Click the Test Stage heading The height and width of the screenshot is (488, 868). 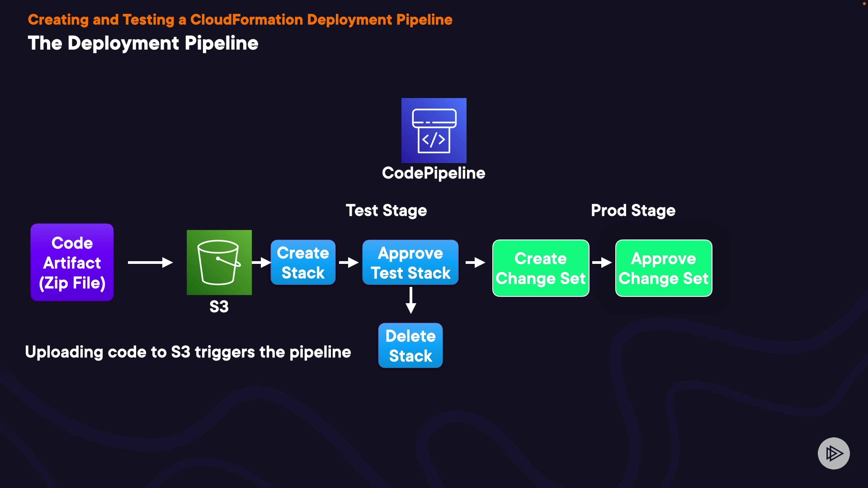click(386, 211)
